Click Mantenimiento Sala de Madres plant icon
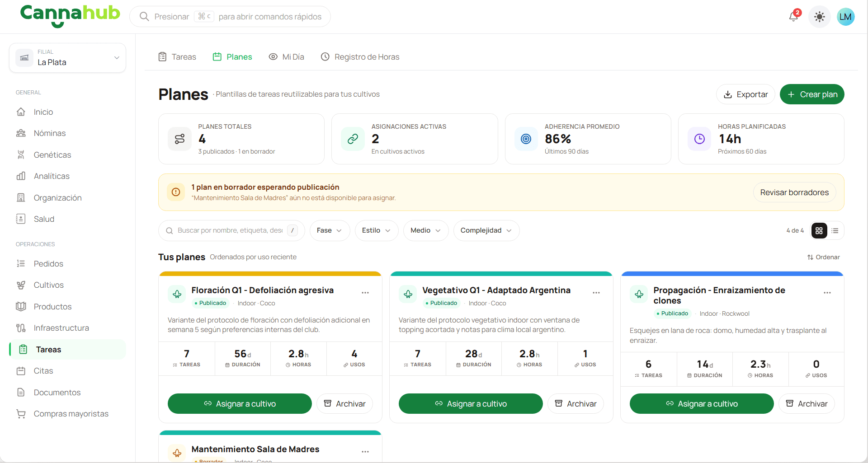This screenshot has width=868, height=463. pos(177,453)
